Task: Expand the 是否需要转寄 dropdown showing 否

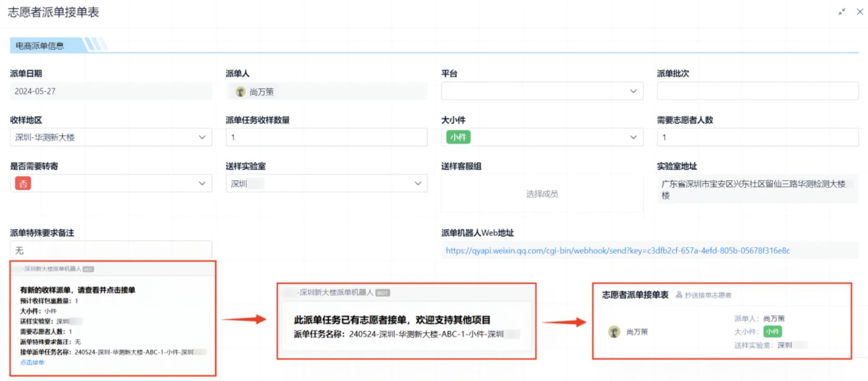Action: (111, 183)
